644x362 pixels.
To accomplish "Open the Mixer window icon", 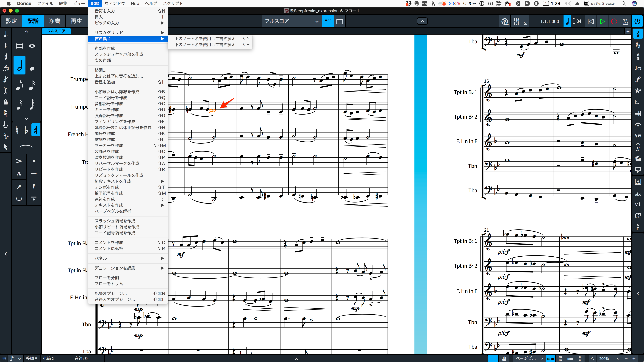I will tap(516, 21).
